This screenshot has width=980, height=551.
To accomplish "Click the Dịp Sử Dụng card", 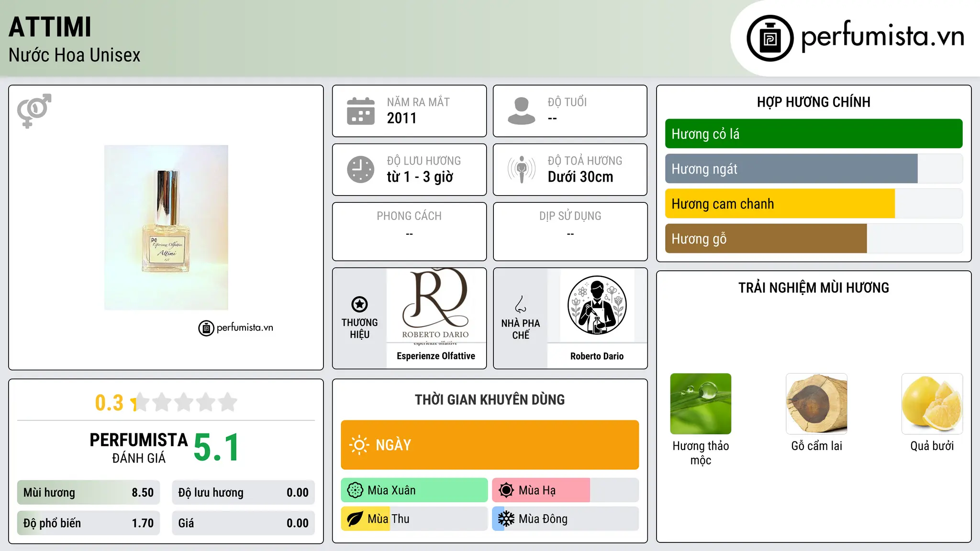I will (570, 231).
